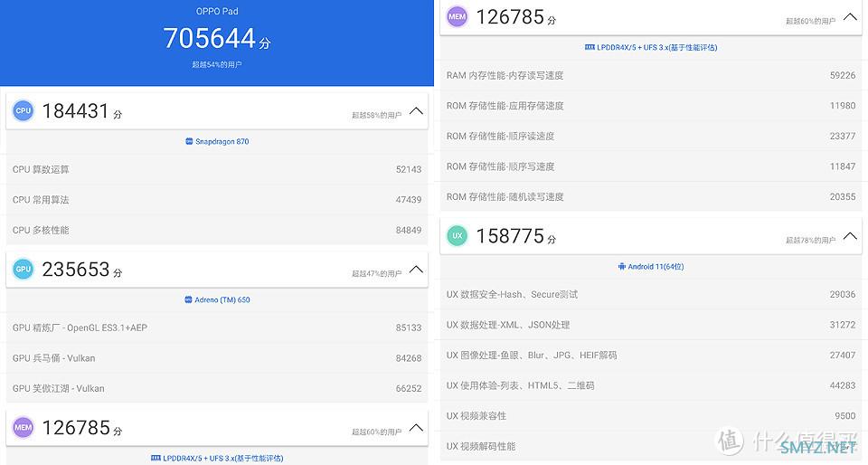Select GPU 精炼厂 OpenGL ES3.1+AEP row
The image size is (868, 465).
tap(217, 327)
